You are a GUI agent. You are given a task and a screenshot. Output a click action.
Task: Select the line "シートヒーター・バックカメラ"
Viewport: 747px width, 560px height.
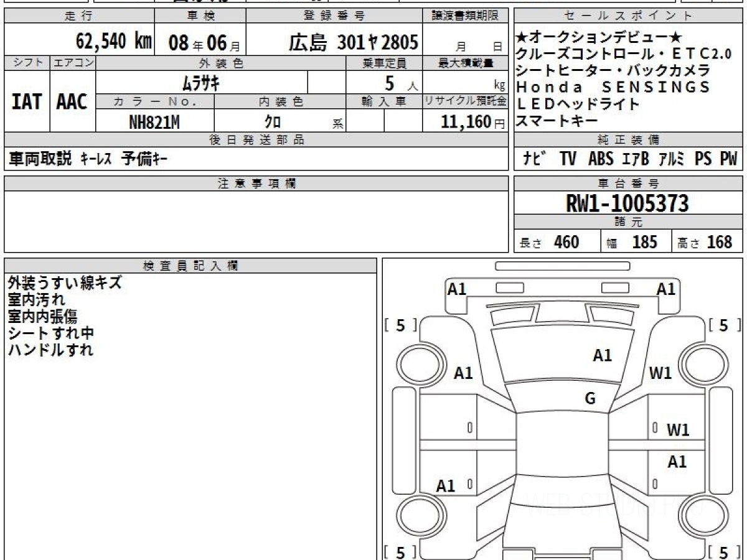click(x=613, y=70)
